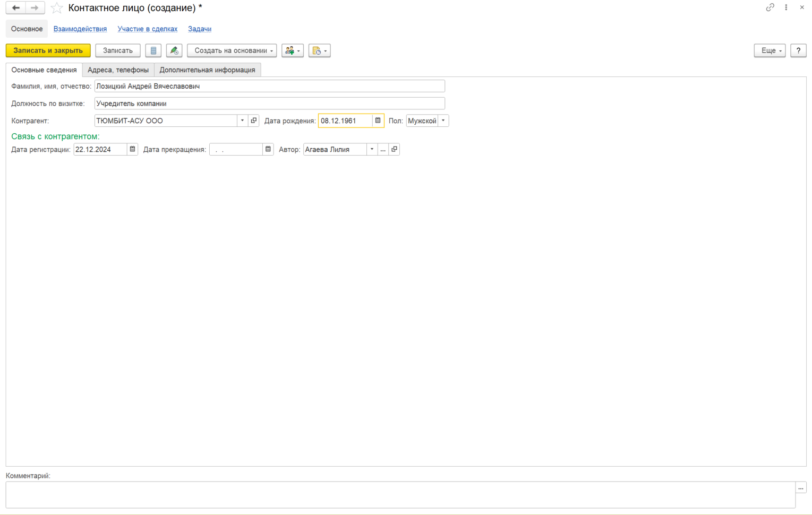Open the calendar for Дата прекращения

268,149
